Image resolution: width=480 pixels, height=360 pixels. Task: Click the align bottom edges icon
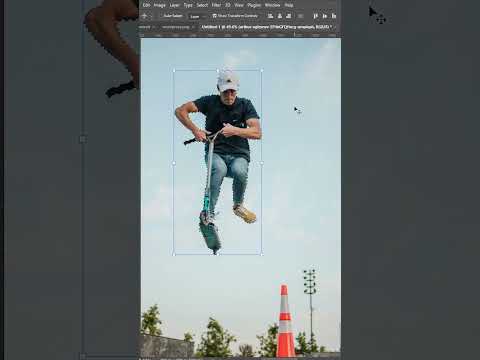tap(334, 16)
